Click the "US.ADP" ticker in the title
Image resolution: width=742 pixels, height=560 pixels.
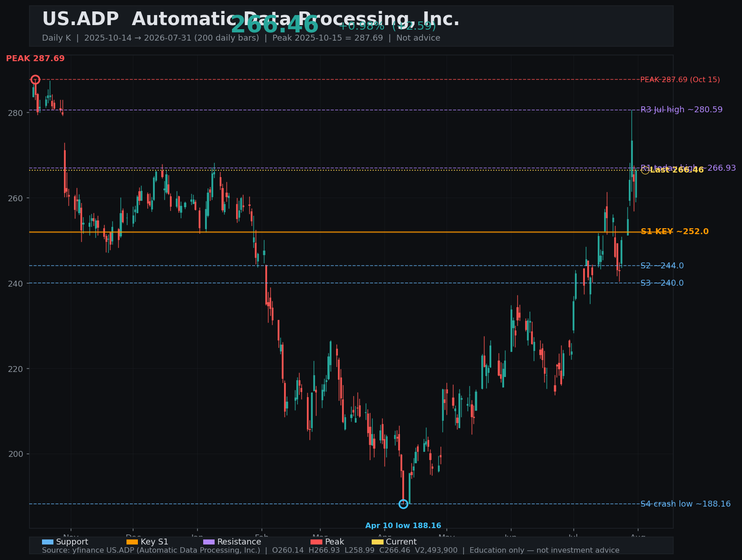coord(80,20)
